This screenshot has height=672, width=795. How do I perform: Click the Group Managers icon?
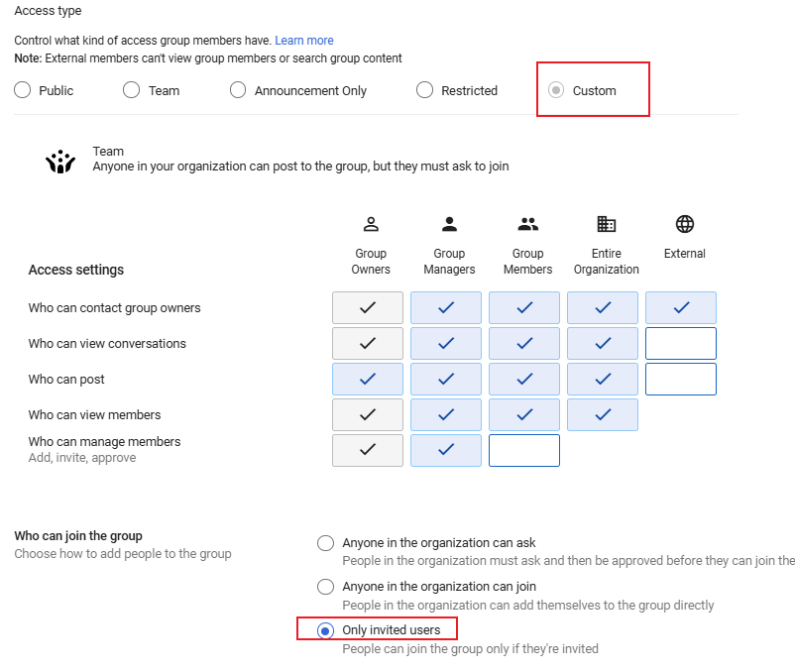click(449, 224)
